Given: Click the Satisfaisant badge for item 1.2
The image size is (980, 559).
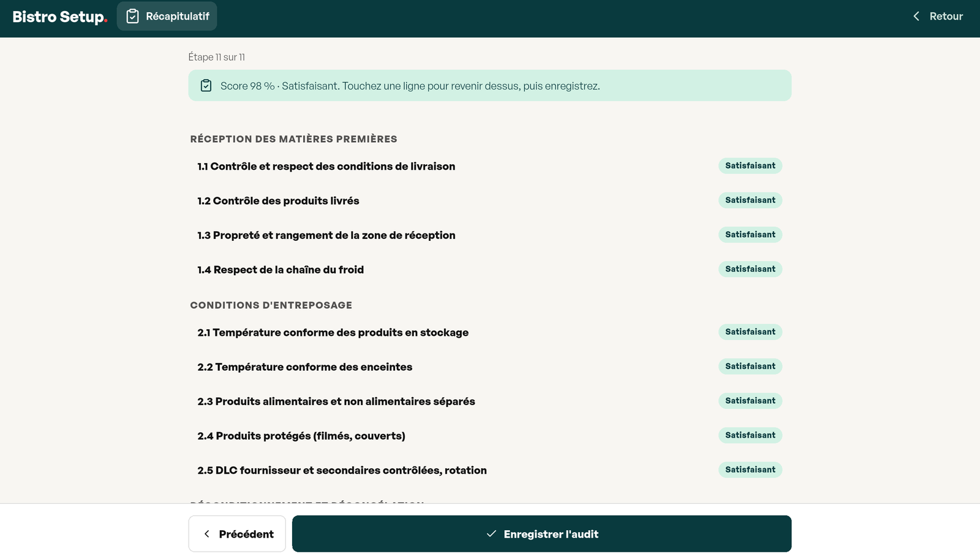Looking at the screenshot, I should [750, 200].
